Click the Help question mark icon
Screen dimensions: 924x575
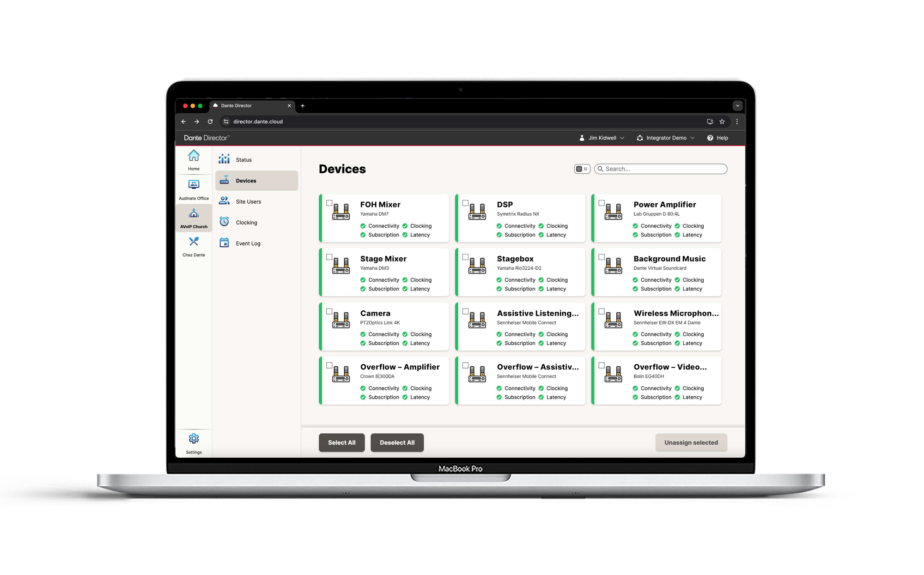[710, 138]
